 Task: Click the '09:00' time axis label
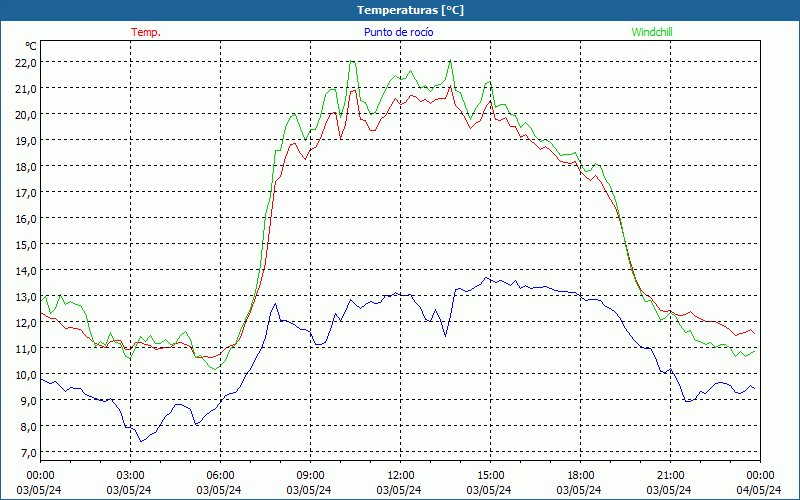310,476
